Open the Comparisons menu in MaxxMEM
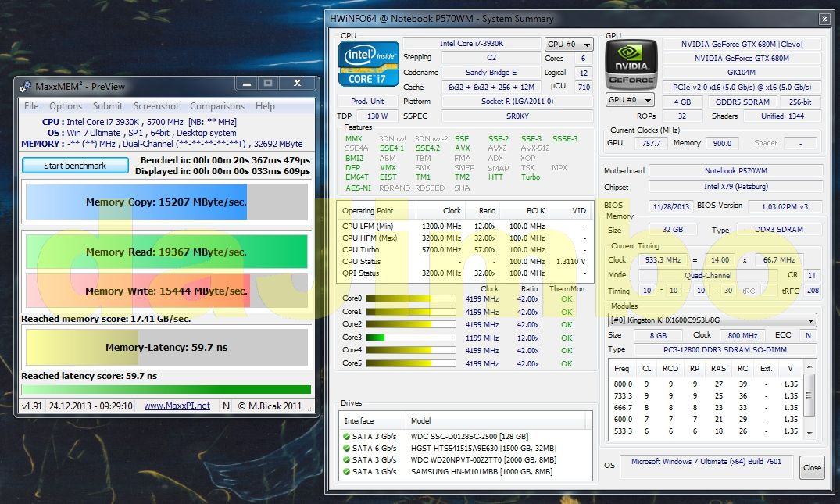 point(217,106)
